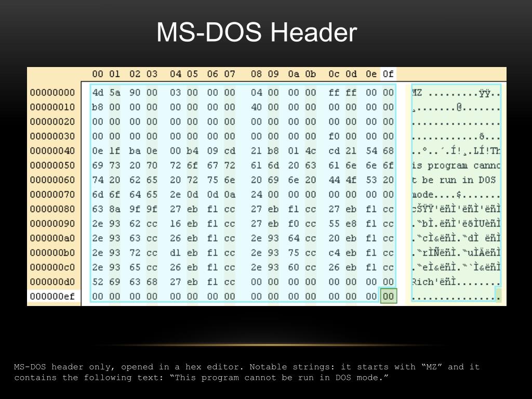Select hex byte f0 in row 00000030
Viewport: 532px width, 399px height.
[x=334, y=137]
